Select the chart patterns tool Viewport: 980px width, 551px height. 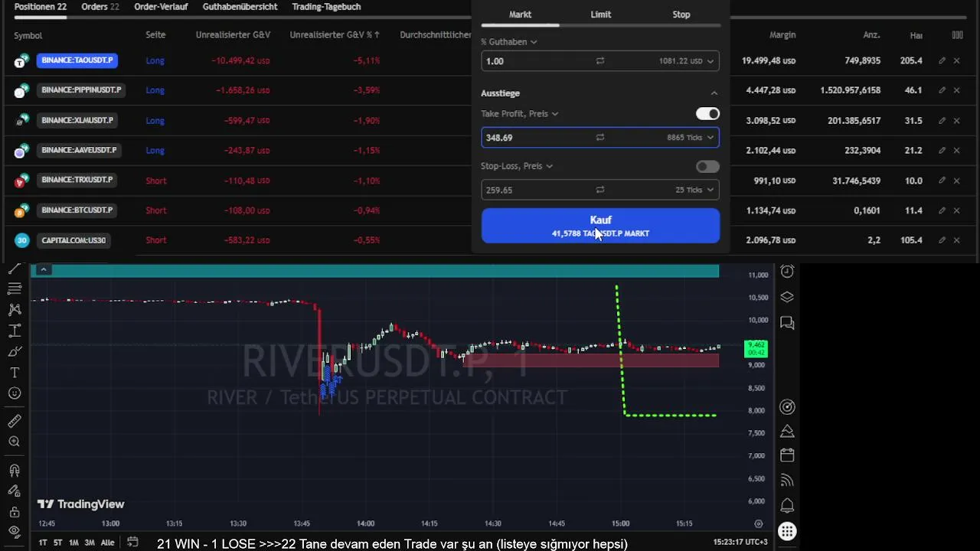(x=15, y=310)
